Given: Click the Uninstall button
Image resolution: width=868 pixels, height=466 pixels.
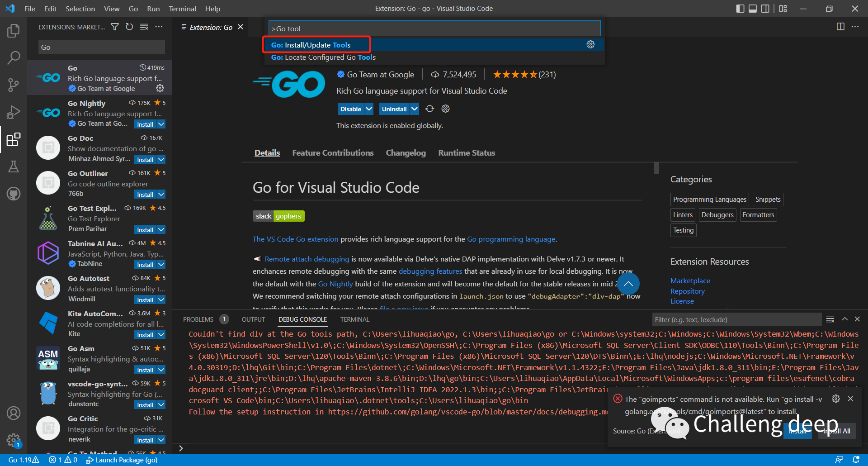Looking at the screenshot, I should coord(394,109).
